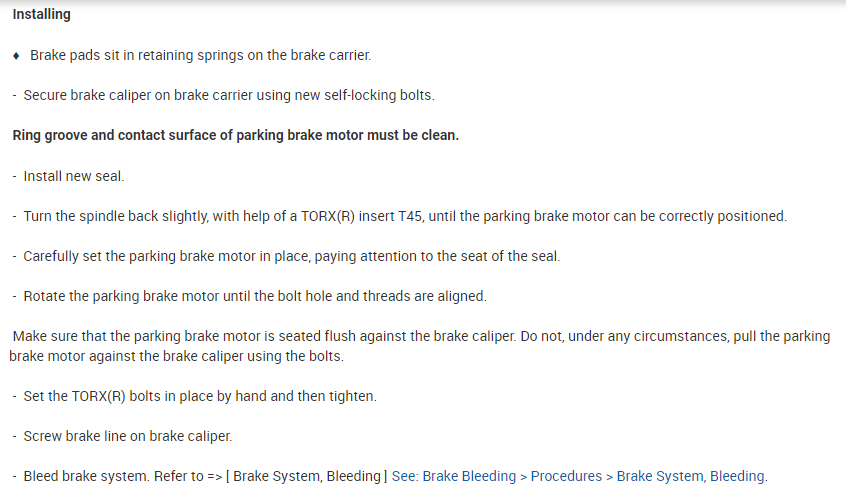Click the "Brake pads sit in retaining springs" line

point(200,55)
